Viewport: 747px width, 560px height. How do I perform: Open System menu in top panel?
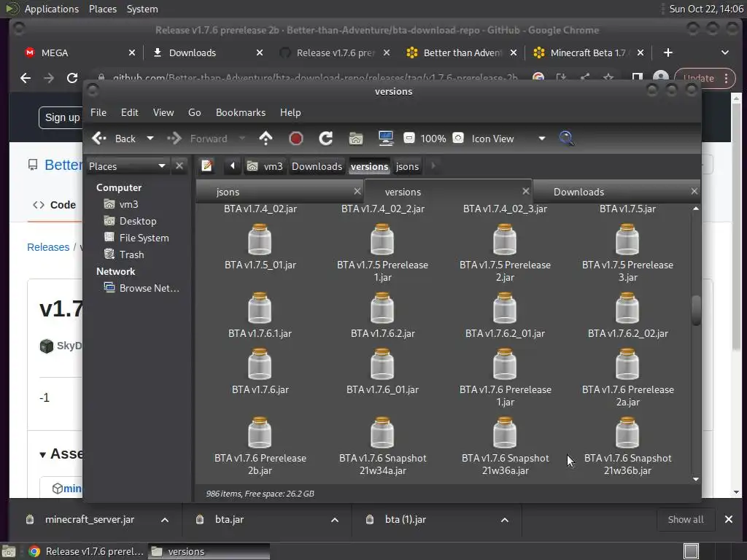tap(142, 9)
